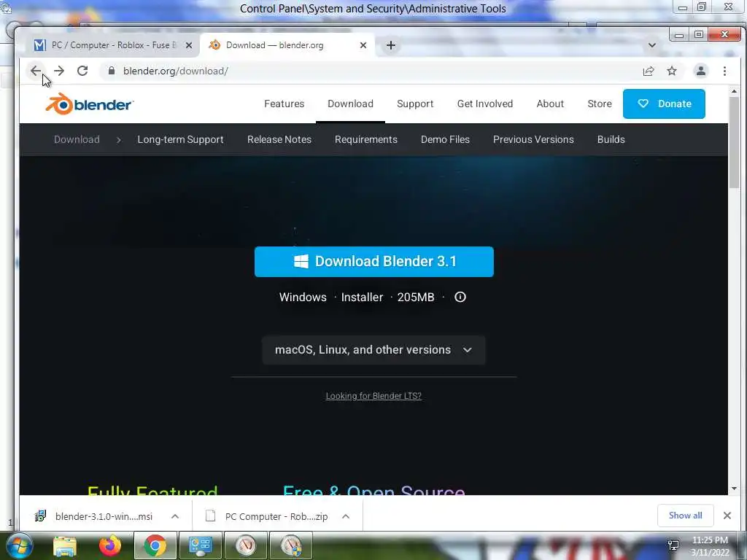View site info via the padlock icon
The height and width of the screenshot is (560, 747).
(x=112, y=71)
